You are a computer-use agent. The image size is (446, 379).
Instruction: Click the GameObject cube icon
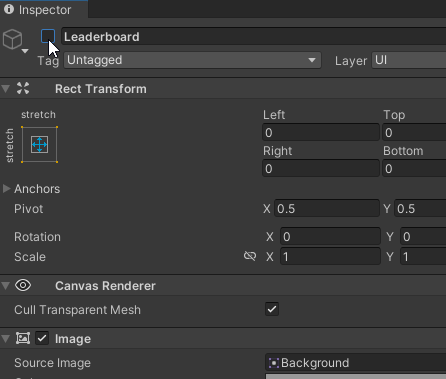(x=13, y=39)
